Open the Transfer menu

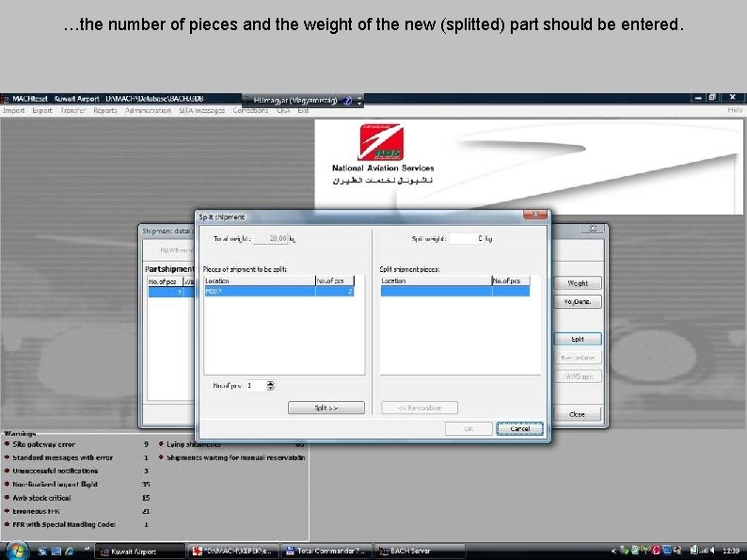click(x=72, y=110)
